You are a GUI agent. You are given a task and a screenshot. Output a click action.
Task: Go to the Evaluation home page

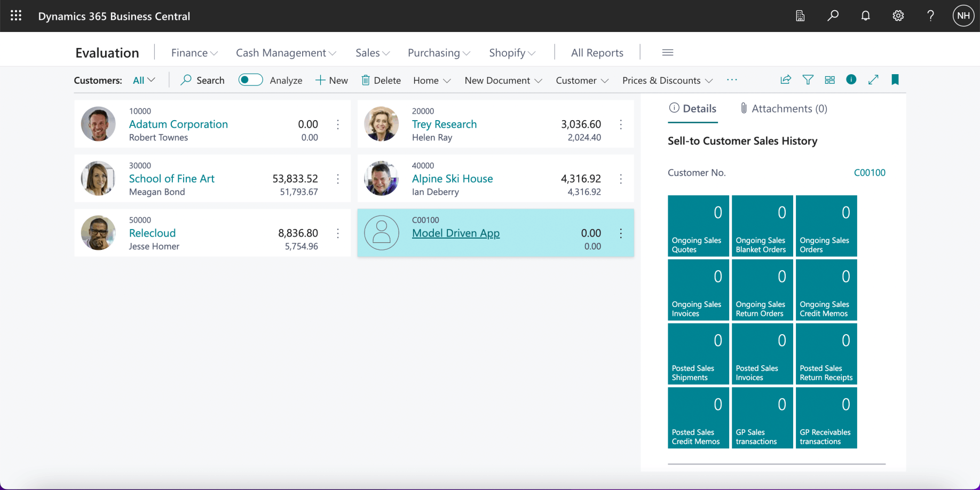point(107,53)
